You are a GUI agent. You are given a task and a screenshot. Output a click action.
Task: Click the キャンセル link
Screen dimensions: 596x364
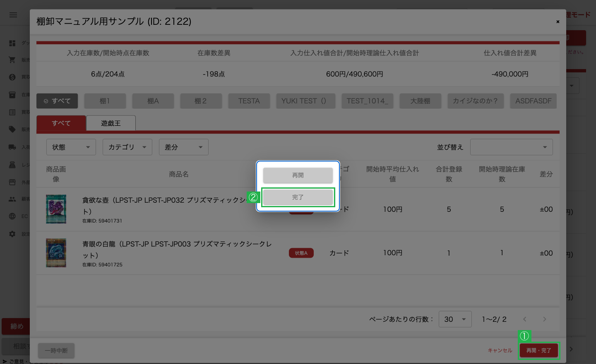tap(500, 350)
